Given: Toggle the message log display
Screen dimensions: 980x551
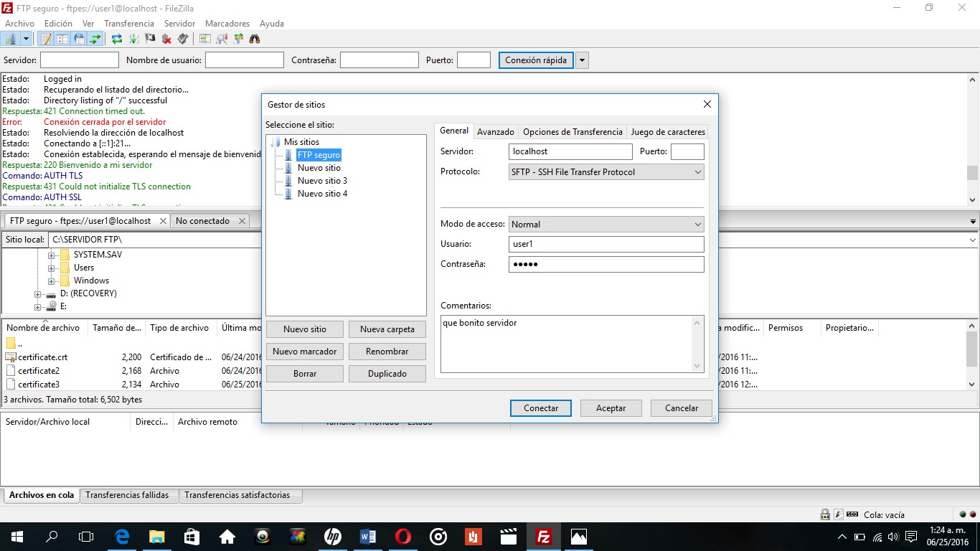Looking at the screenshot, I should click(x=45, y=39).
